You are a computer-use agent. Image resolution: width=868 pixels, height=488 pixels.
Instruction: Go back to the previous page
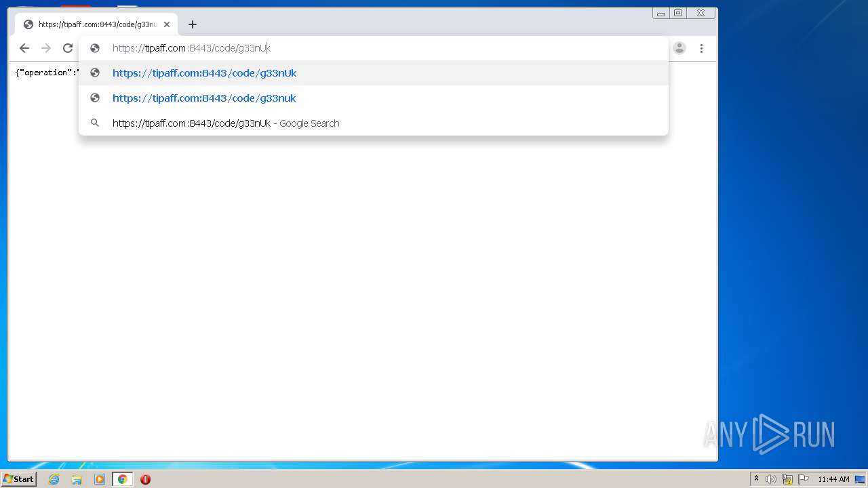pos(24,48)
